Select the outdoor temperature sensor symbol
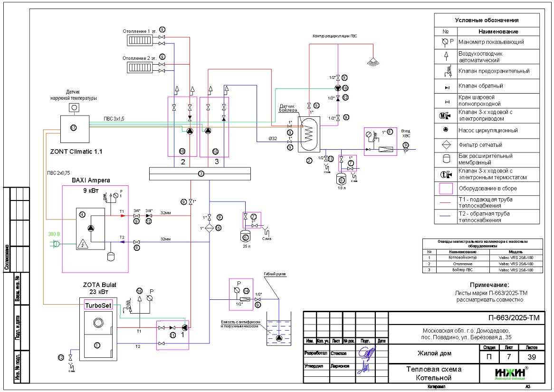 (x=74, y=107)
